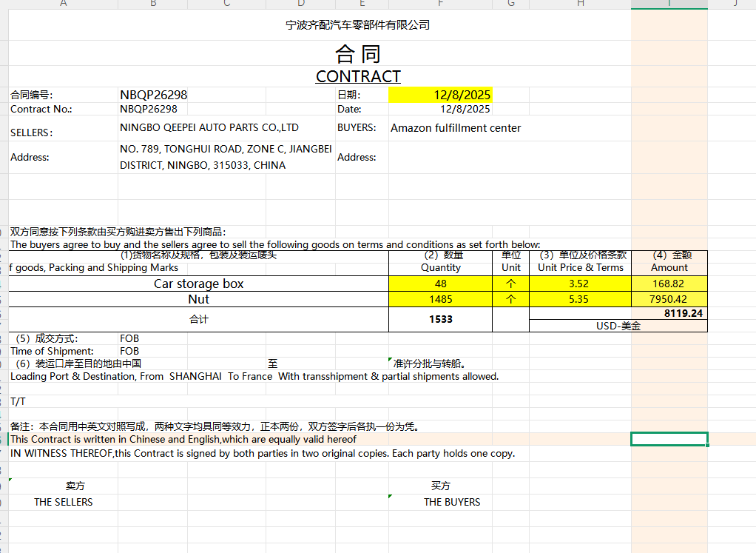Click the USD-美金 currency cell

618,326
